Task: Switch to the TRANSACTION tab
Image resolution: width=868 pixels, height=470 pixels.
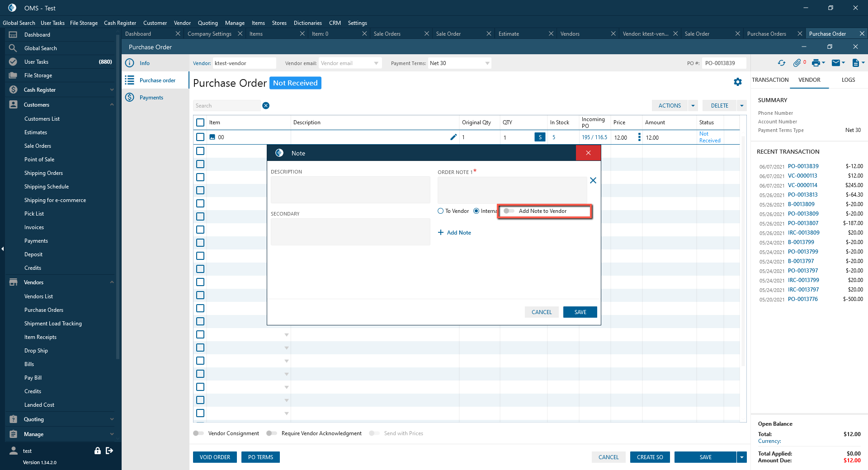Action: click(x=770, y=80)
